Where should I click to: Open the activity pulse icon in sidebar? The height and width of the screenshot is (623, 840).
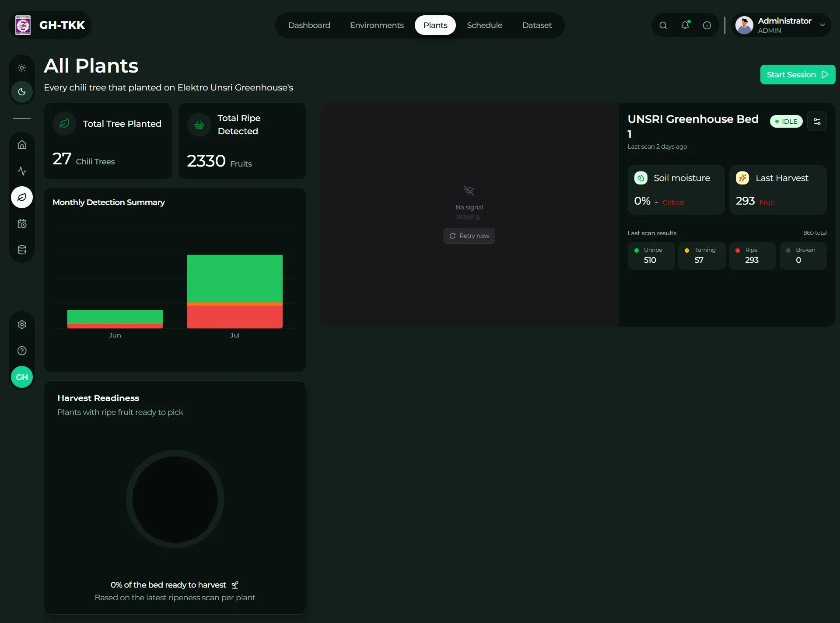click(22, 171)
